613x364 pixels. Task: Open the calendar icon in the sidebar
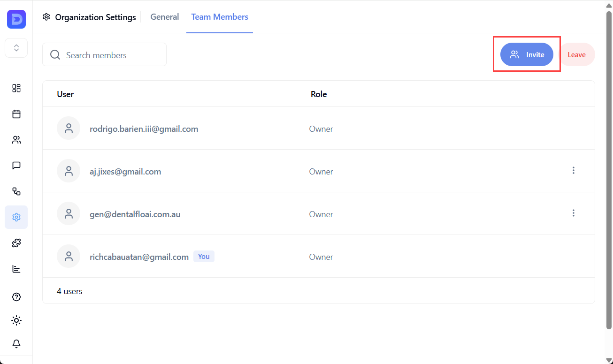click(x=16, y=114)
